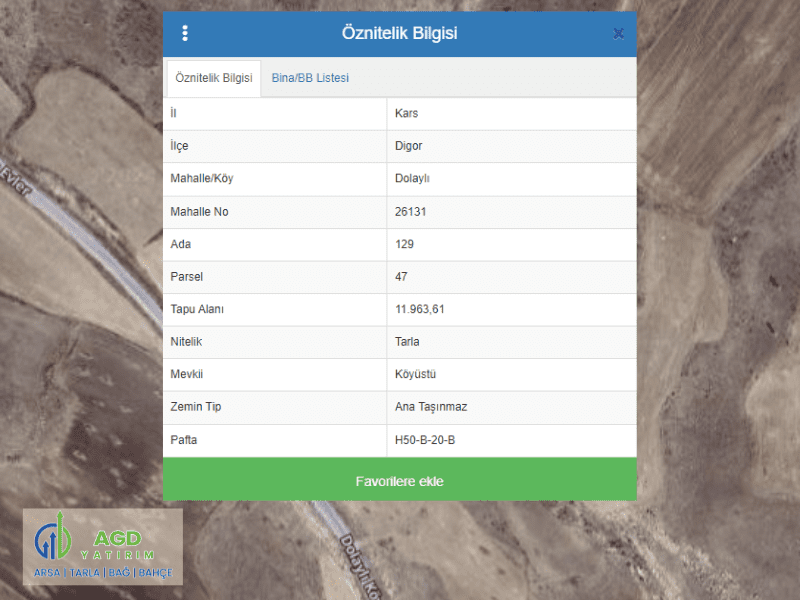This screenshot has height=600, width=800.
Task: Select the Ana Taşınmaz value
Action: point(431,407)
